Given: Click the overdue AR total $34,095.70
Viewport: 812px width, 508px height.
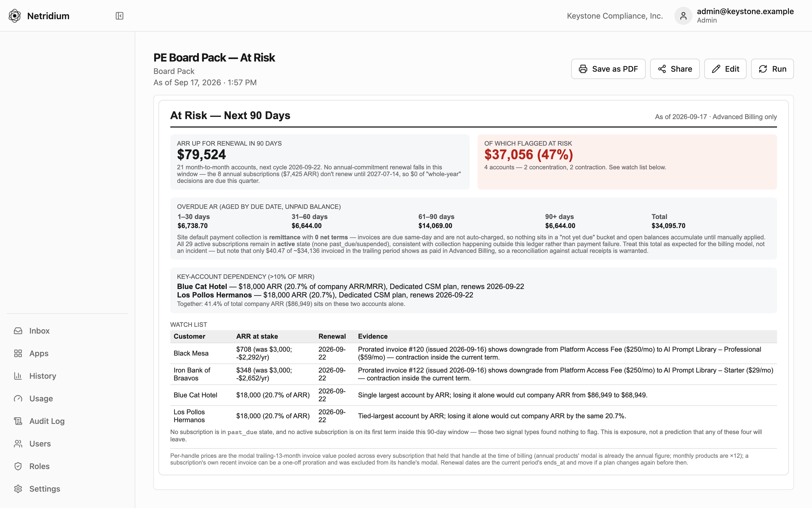Looking at the screenshot, I should tap(668, 226).
